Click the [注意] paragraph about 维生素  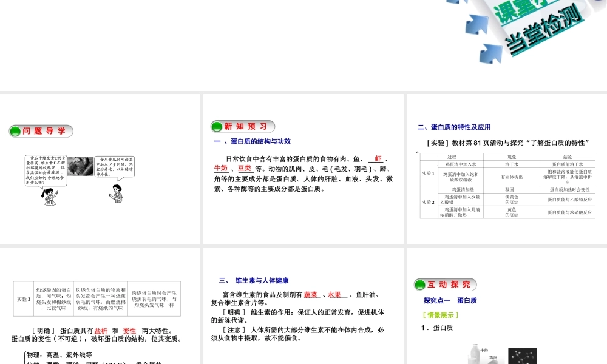pos(297,334)
